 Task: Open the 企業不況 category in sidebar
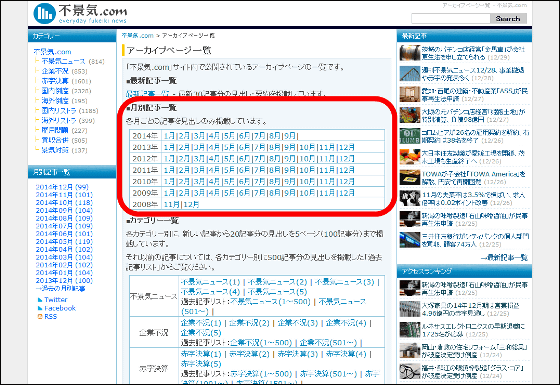pyautogui.click(x=55, y=71)
